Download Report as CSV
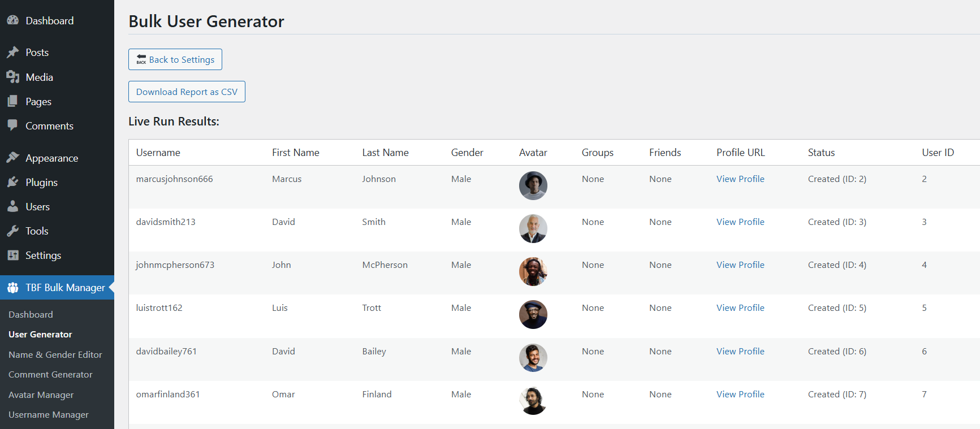 (187, 92)
